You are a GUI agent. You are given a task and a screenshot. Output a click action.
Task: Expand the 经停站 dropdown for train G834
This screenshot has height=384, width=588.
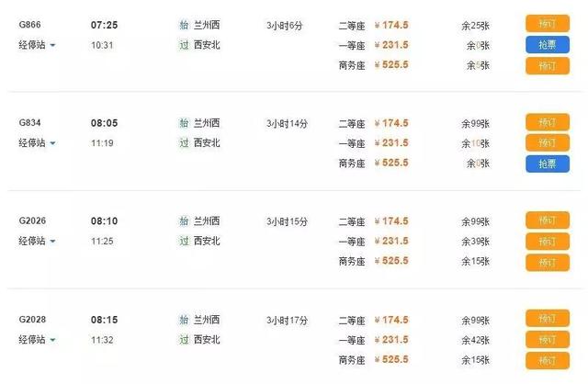pyautogui.click(x=37, y=143)
